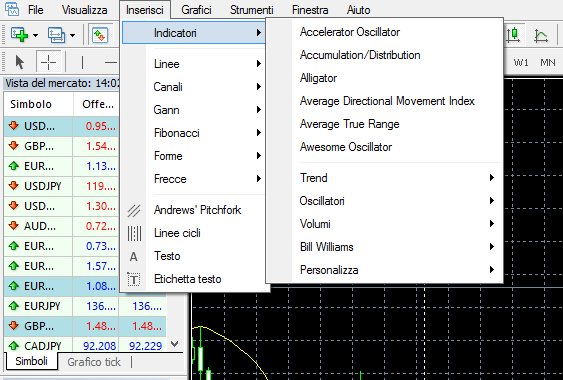Toggle the Market Watch toolbar icon

coord(100,35)
